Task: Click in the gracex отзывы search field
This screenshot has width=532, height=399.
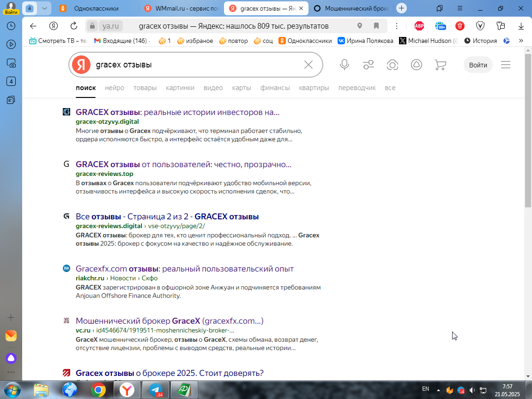Action: click(x=197, y=65)
